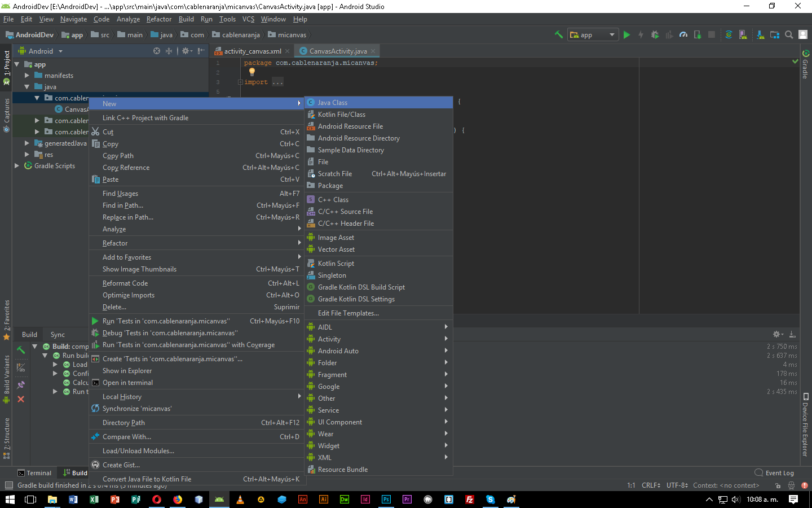This screenshot has width=812, height=508.
Task: Click the Windows Start button
Action: [x=10, y=500]
